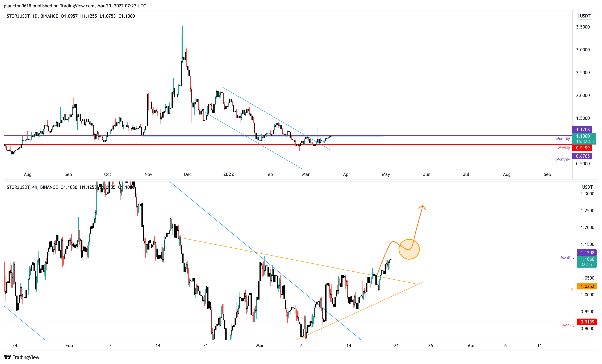This screenshot has height=364, width=602.
Task: Click the 26 date marker on the 4h time axis
Action: (x=430, y=345)
